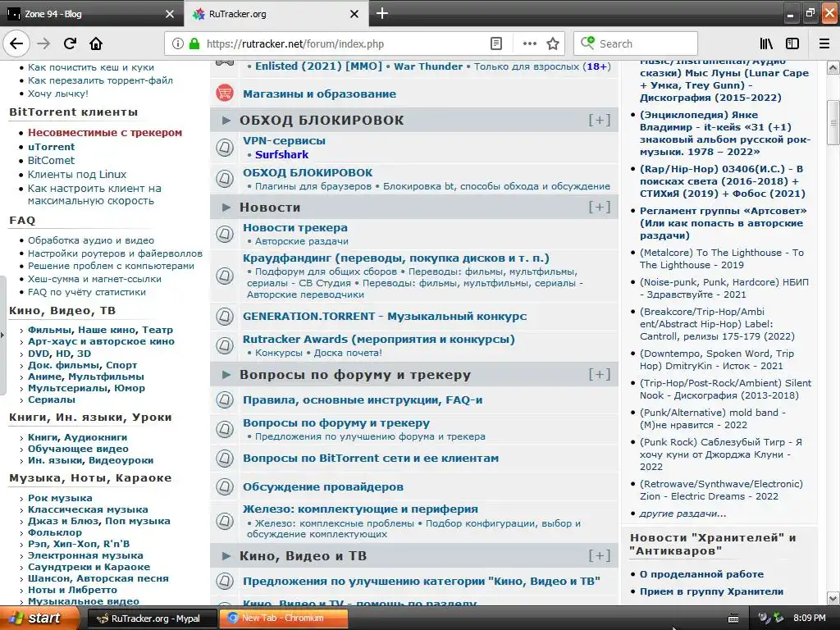
Task: Toggle reader view icon in address bar
Action: pyautogui.click(x=496, y=43)
